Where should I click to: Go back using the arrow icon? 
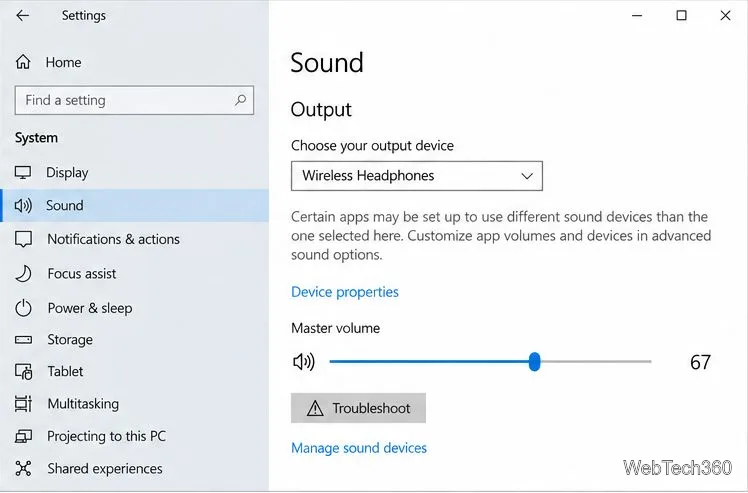(x=22, y=15)
